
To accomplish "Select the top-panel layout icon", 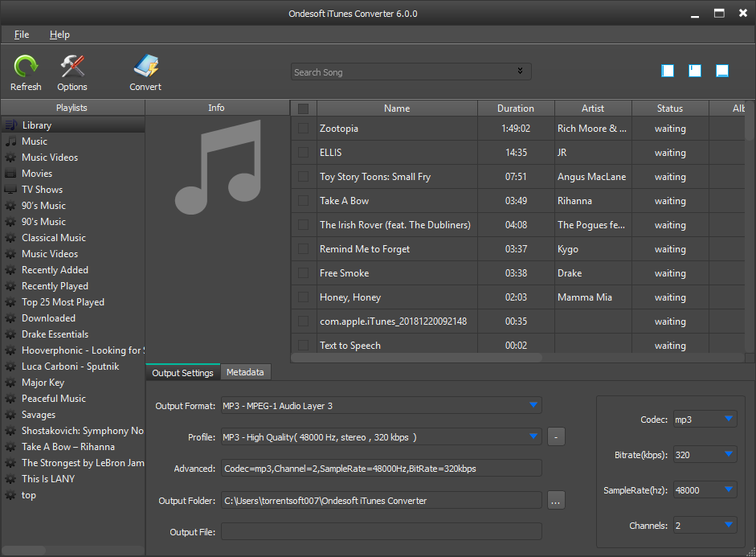I will (695, 71).
